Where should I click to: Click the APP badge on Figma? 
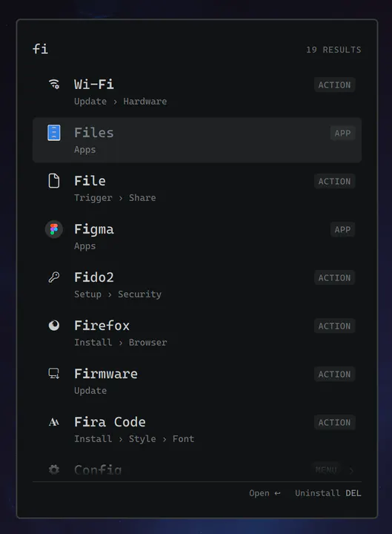pos(342,229)
